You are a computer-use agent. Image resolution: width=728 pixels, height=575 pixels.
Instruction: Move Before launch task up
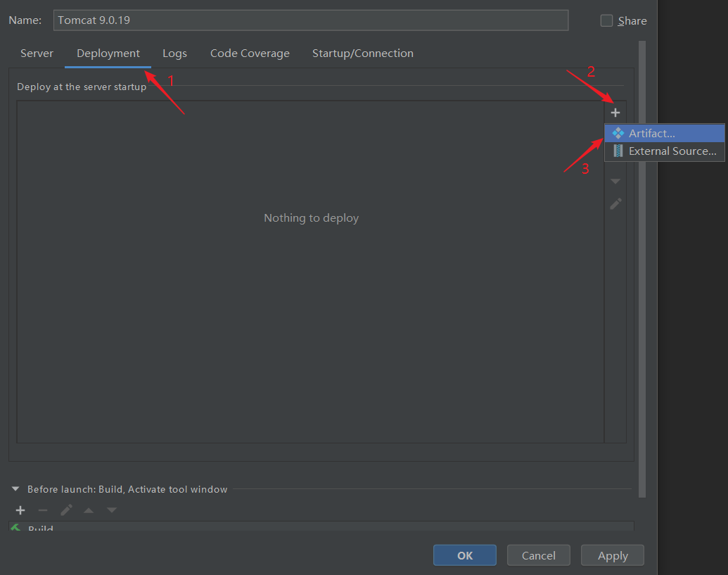89,510
